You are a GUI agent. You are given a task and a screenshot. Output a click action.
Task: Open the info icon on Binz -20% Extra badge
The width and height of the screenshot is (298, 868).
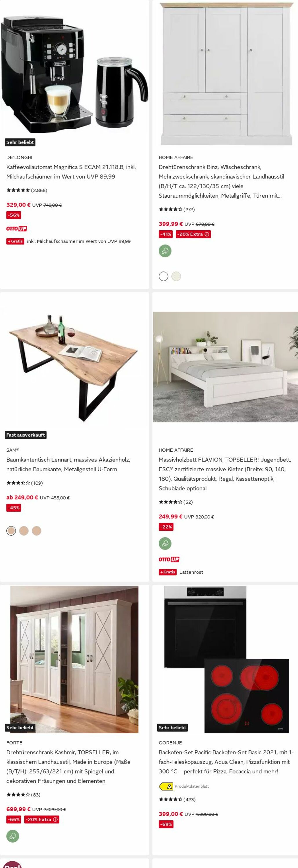click(x=207, y=234)
